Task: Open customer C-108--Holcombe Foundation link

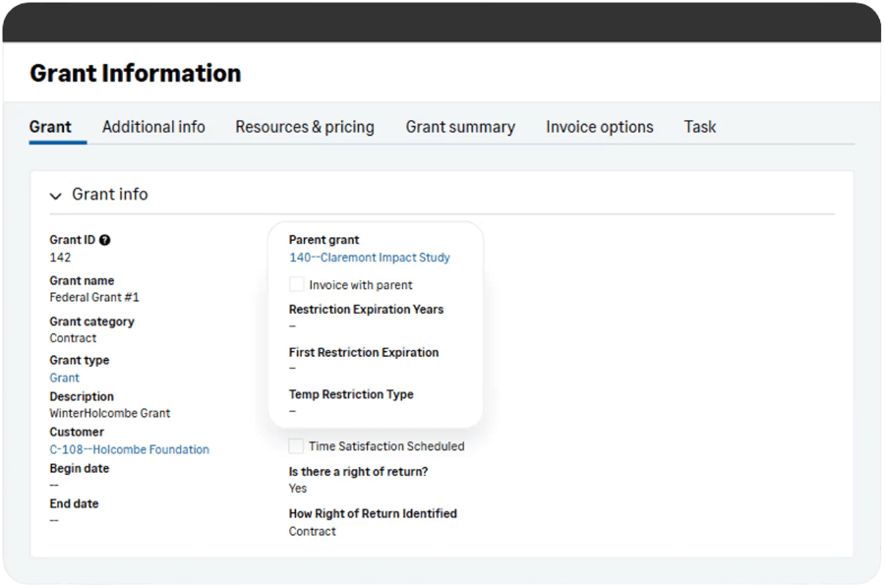Action: pos(129,449)
